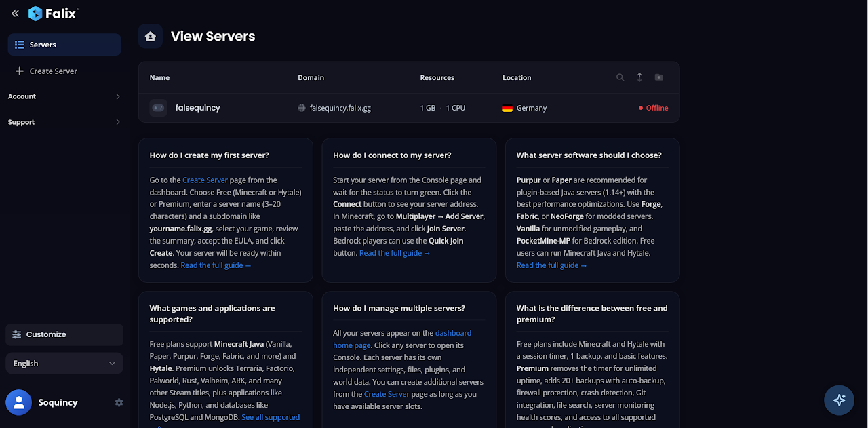Open the English language dropdown
Image resolution: width=868 pixels, height=428 pixels.
click(64, 364)
